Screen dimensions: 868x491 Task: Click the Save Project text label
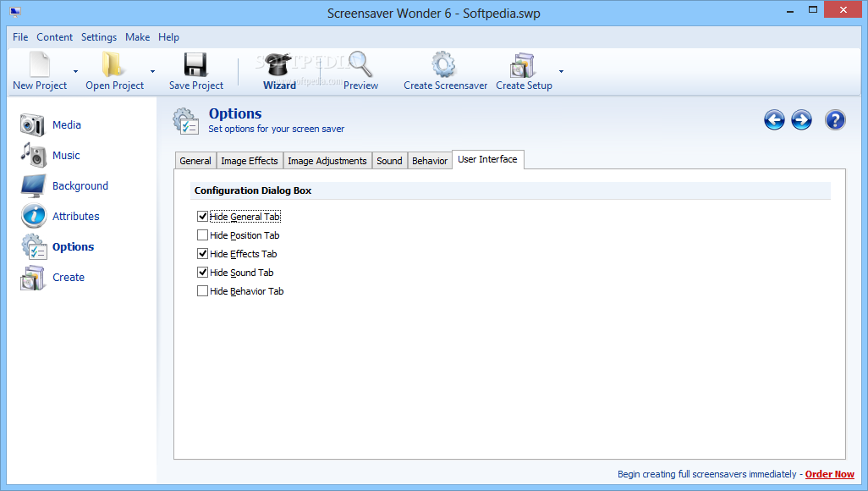click(196, 86)
